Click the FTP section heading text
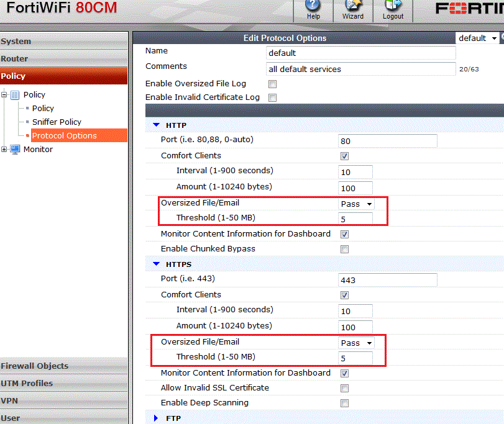This screenshot has width=504, height=424. (173, 418)
